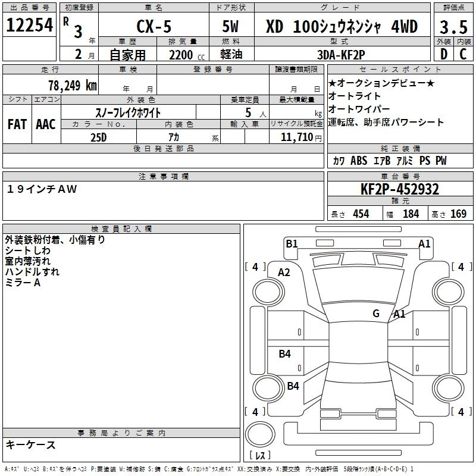Select the car name CX-5

click(154, 26)
